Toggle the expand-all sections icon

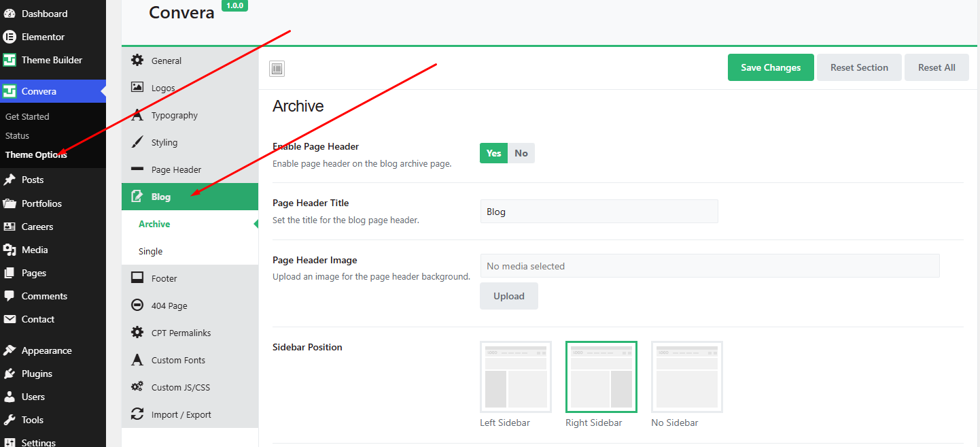[277, 68]
